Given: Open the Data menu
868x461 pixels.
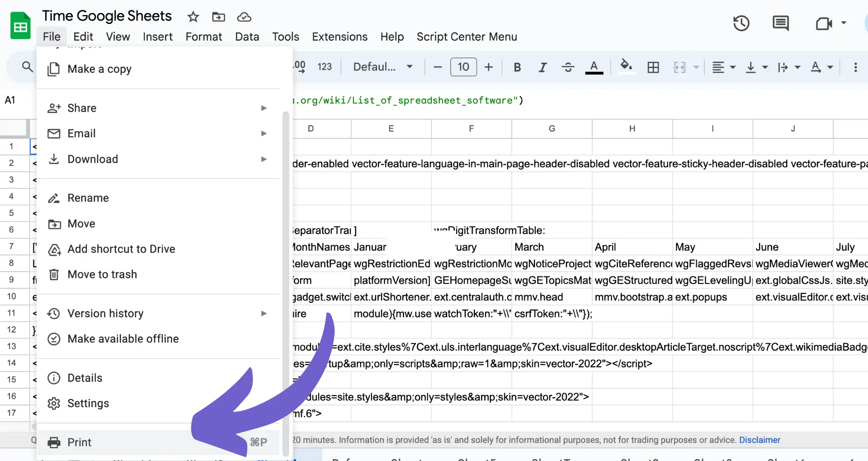Looking at the screenshot, I should pos(247,37).
